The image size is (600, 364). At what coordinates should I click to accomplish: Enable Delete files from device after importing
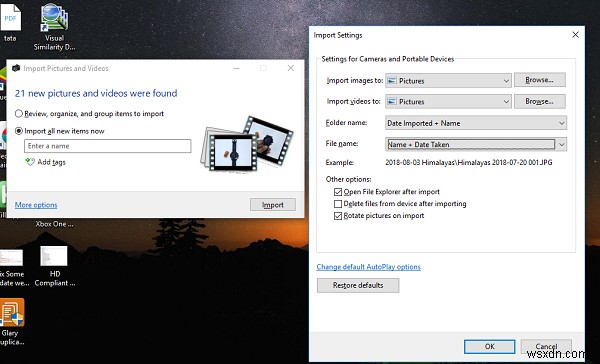coord(338,204)
